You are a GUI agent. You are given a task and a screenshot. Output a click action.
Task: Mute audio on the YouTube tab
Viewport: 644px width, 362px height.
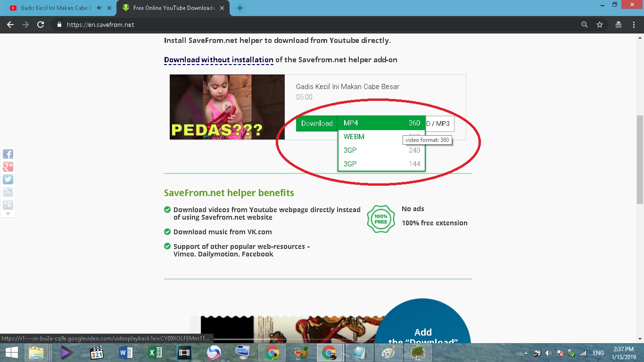[x=99, y=8]
